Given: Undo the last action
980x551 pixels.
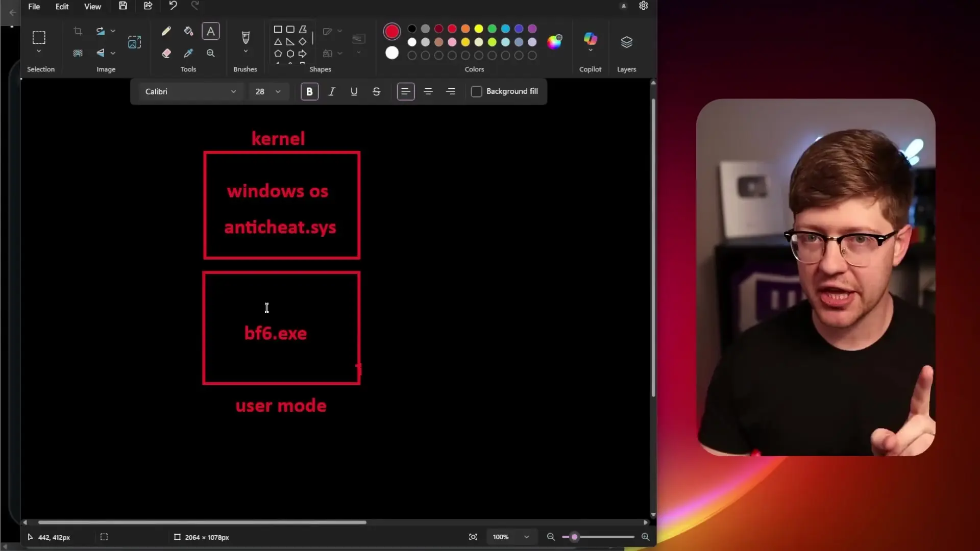Looking at the screenshot, I should point(173,6).
